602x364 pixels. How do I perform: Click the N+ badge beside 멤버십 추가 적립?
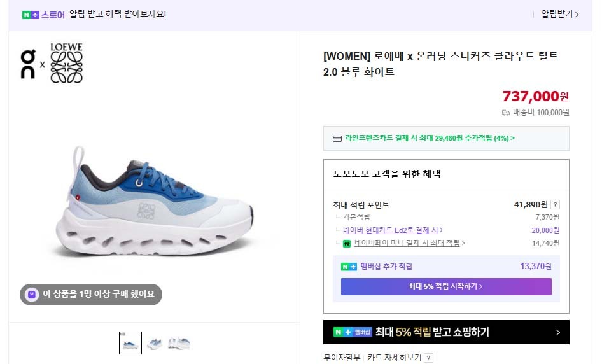pyautogui.click(x=349, y=267)
